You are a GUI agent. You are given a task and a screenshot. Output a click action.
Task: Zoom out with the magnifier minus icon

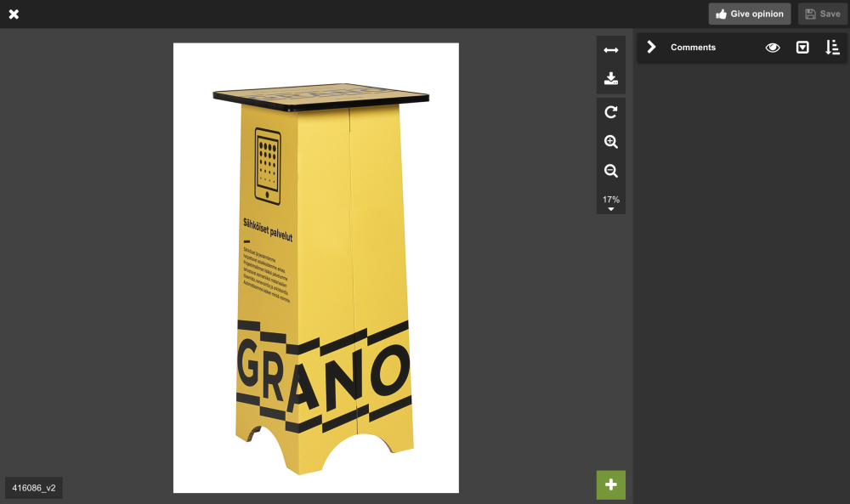pyautogui.click(x=611, y=171)
